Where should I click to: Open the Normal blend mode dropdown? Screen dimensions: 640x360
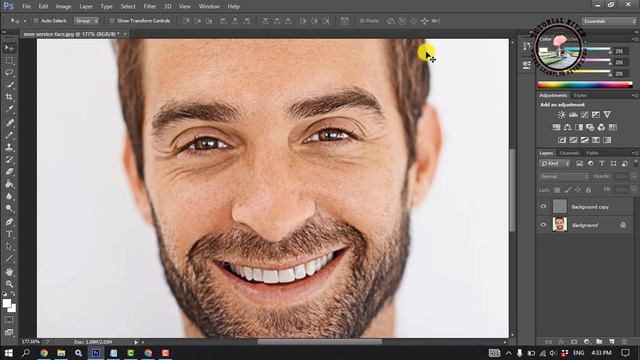pyautogui.click(x=564, y=177)
